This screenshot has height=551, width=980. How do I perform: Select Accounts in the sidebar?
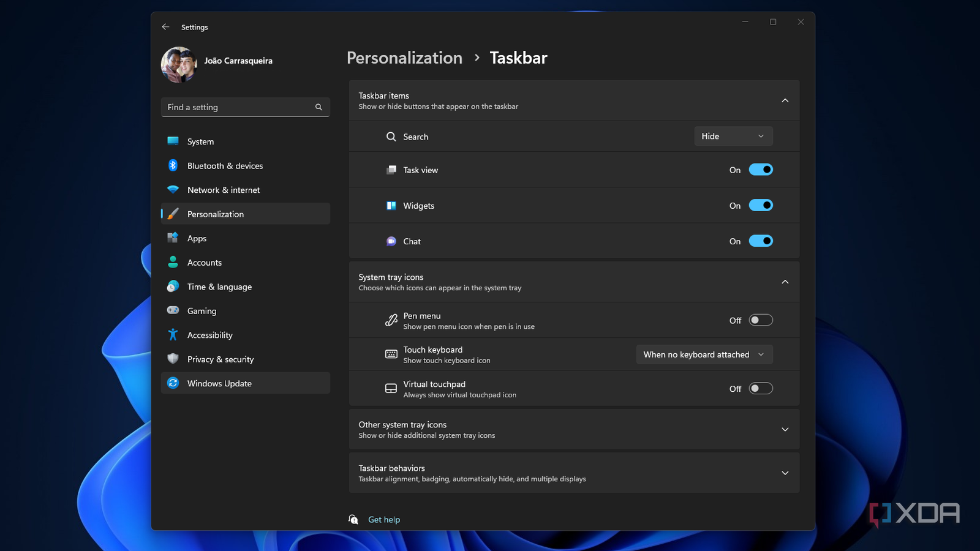pyautogui.click(x=204, y=262)
